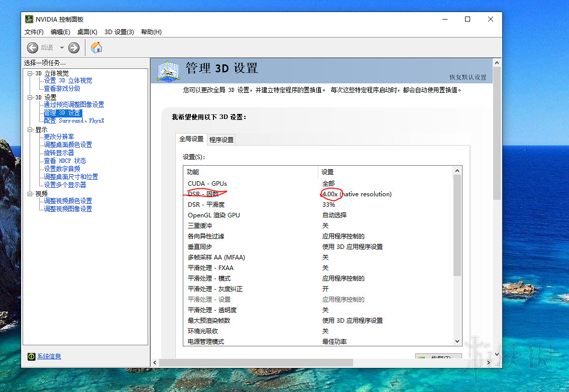Toggle the 环境光吸收 setting value

click(324, 331)
